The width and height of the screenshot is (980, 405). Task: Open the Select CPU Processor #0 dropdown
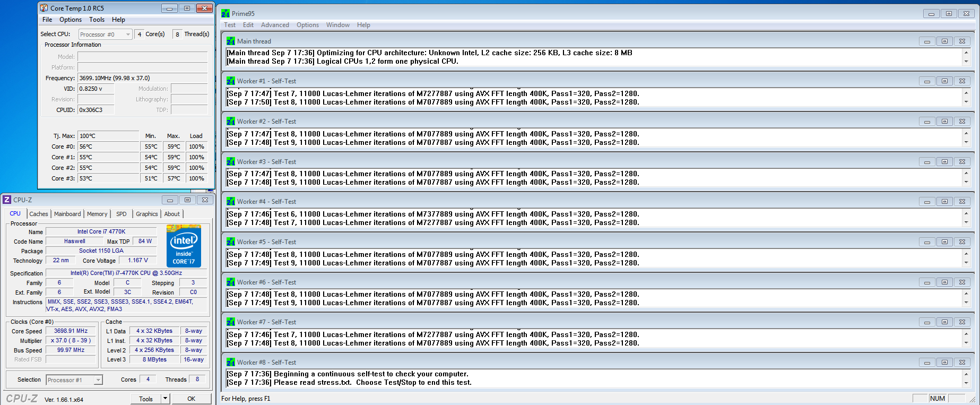[105, 35]
